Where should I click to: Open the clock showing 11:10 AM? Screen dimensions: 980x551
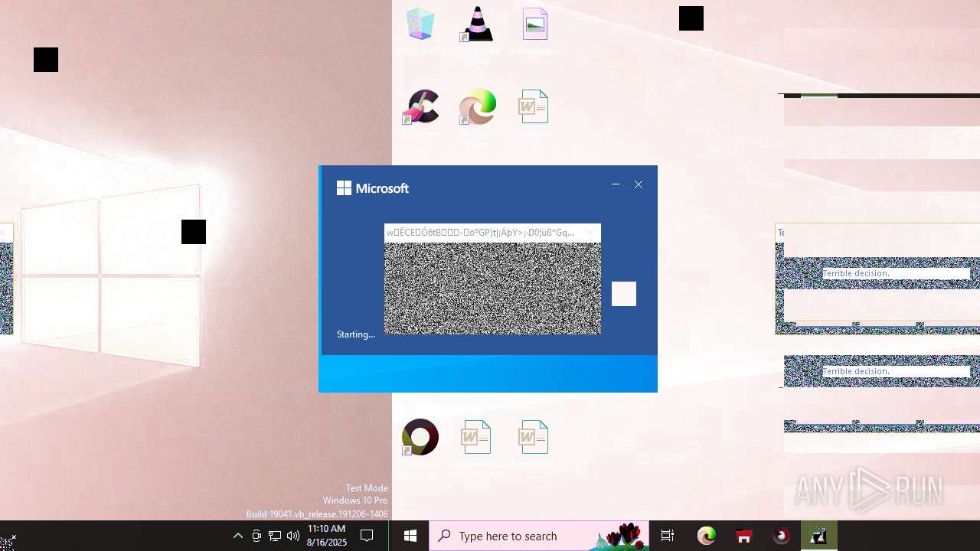click(327, 536)
